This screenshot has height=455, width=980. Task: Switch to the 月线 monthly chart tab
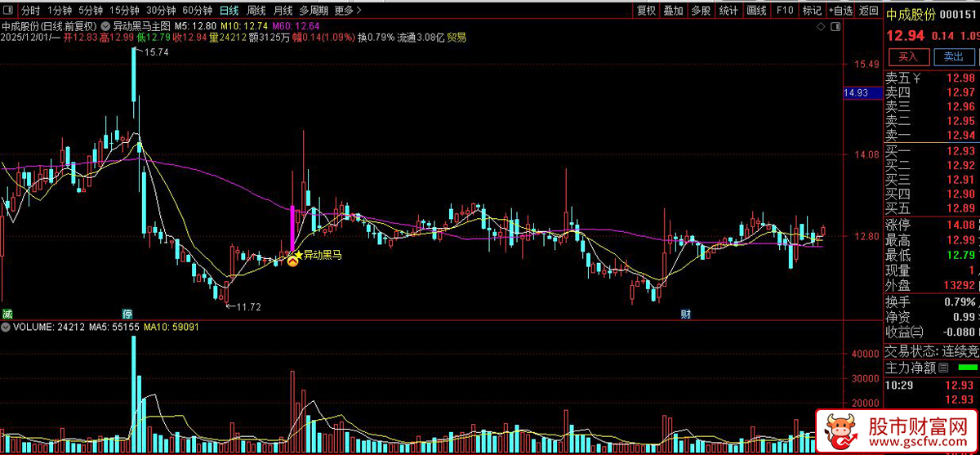click(x=283, y=11)
